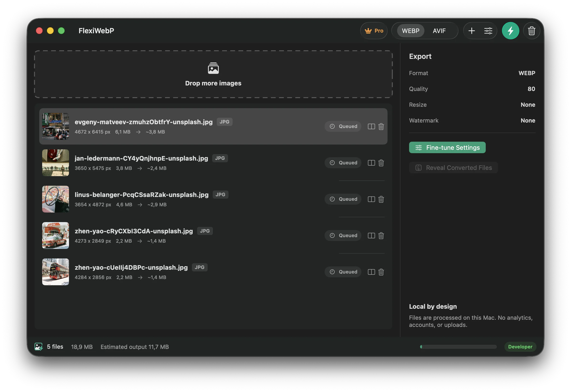Click the Drop more images text

(213, 83)
